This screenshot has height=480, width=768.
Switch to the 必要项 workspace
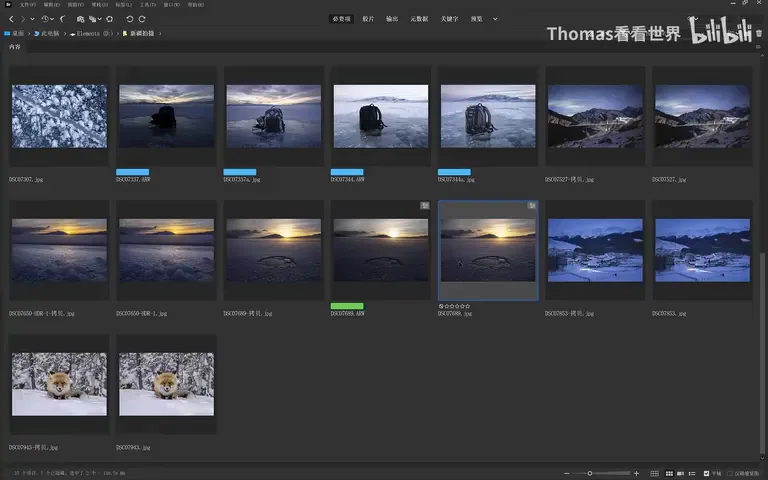(x=341, y=19)
